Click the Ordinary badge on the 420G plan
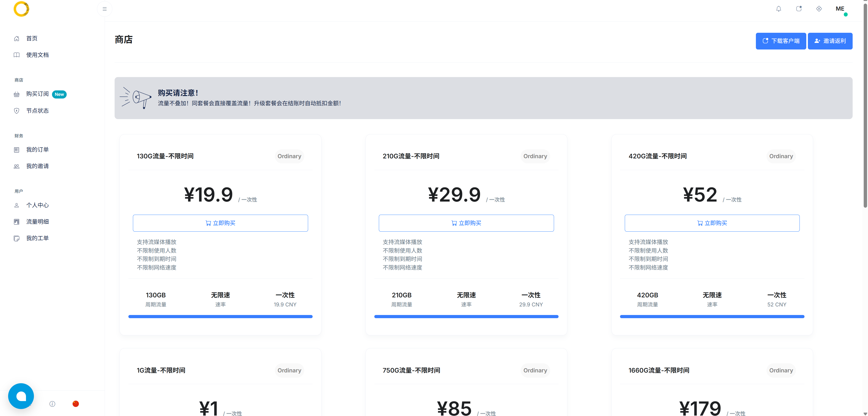 781,156
